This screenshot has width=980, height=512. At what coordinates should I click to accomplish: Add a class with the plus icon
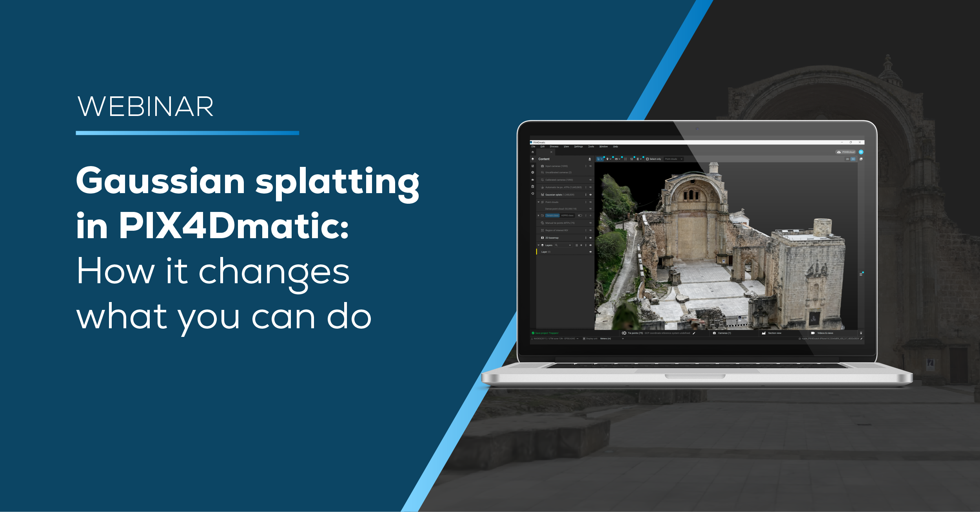coord(590,215)
